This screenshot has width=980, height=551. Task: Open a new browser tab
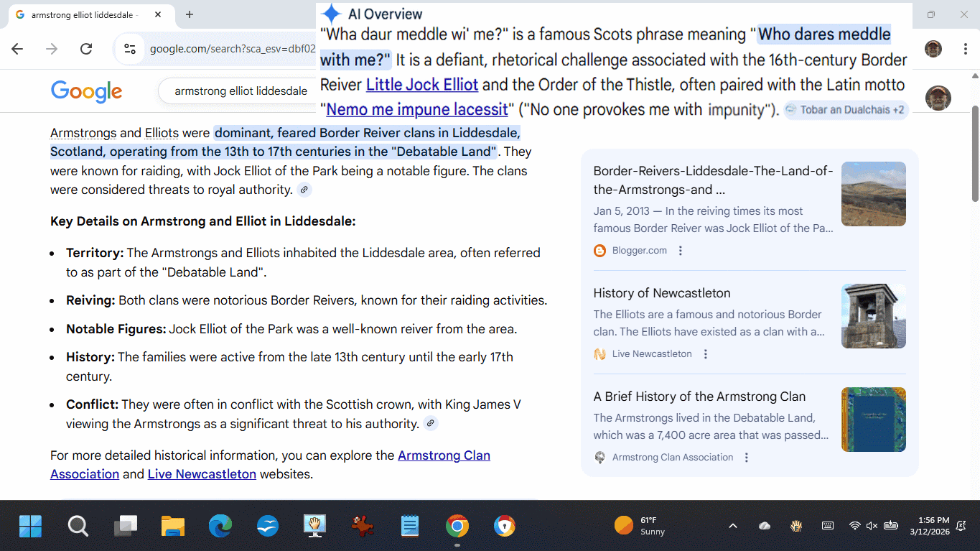coord(190,14)
